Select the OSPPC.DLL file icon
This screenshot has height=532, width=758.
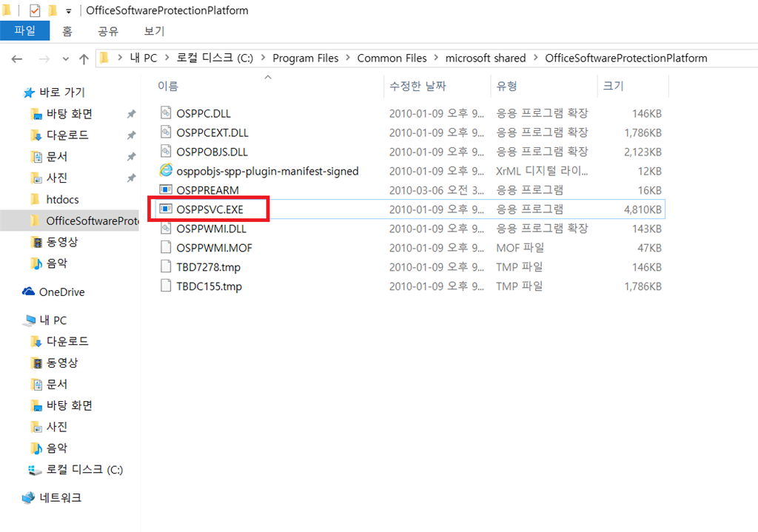[166, 112]
